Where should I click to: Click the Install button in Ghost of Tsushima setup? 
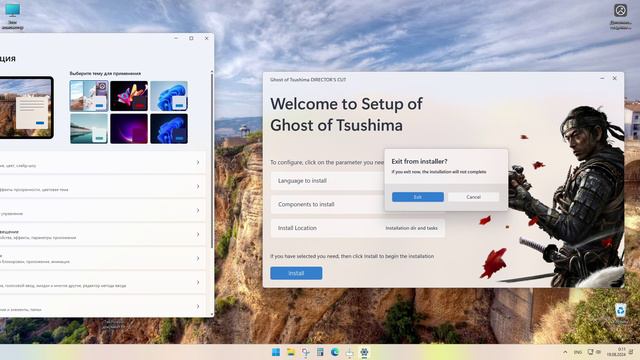[x=296, y=273]
